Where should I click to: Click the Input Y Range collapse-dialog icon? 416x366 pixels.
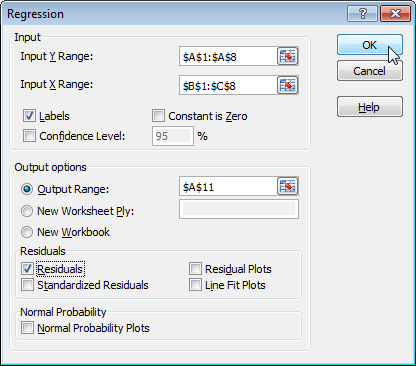(x=288, y=56)
